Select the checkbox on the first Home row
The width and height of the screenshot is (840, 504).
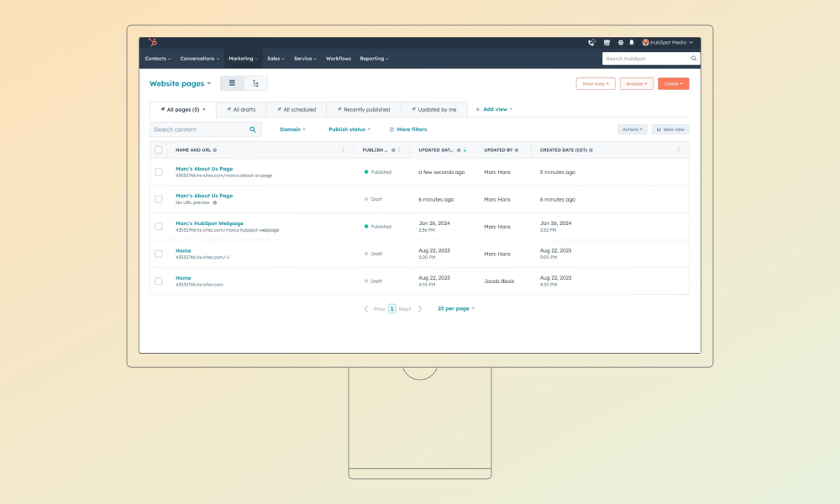point(158,253)
